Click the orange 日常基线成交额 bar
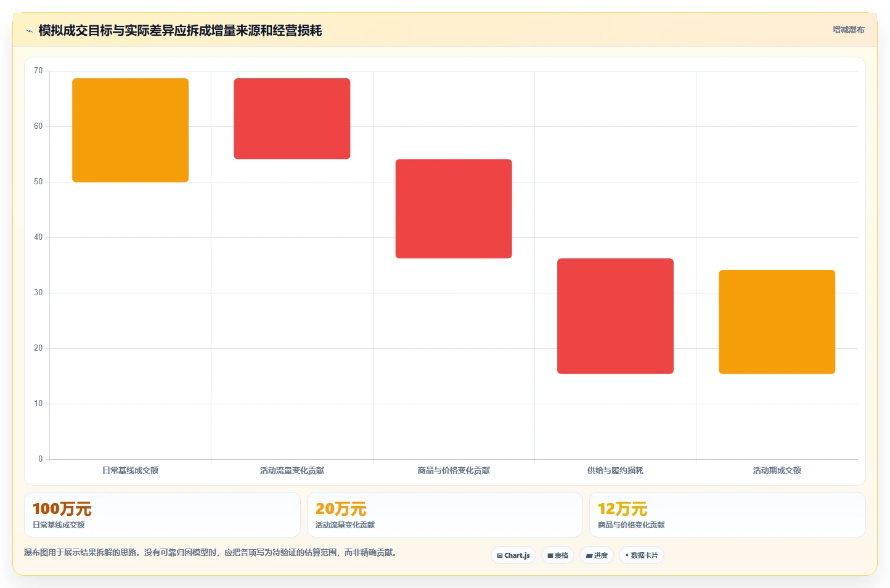 click(130, 130)
